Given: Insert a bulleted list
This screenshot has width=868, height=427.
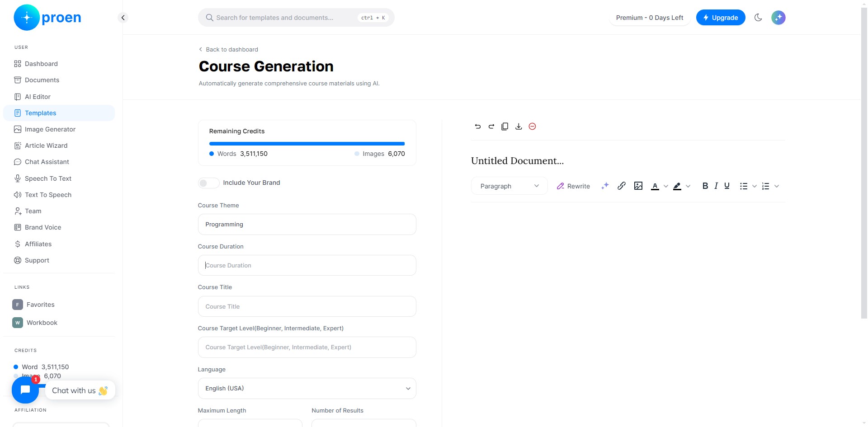Looking at the screenshot, I should (744, 186).
